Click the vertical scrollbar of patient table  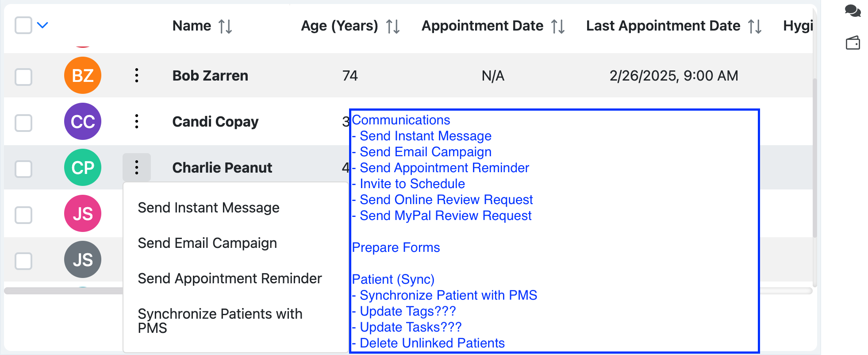tap(814, 177)
